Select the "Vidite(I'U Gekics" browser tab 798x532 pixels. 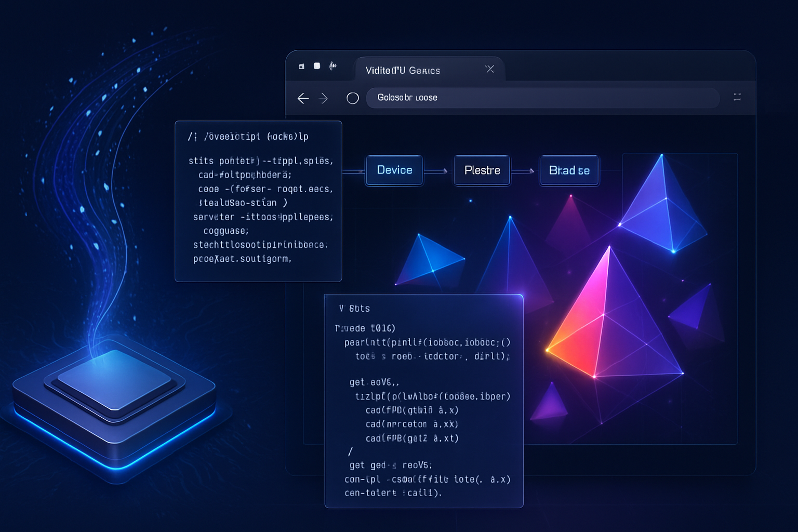pos(403,71)
